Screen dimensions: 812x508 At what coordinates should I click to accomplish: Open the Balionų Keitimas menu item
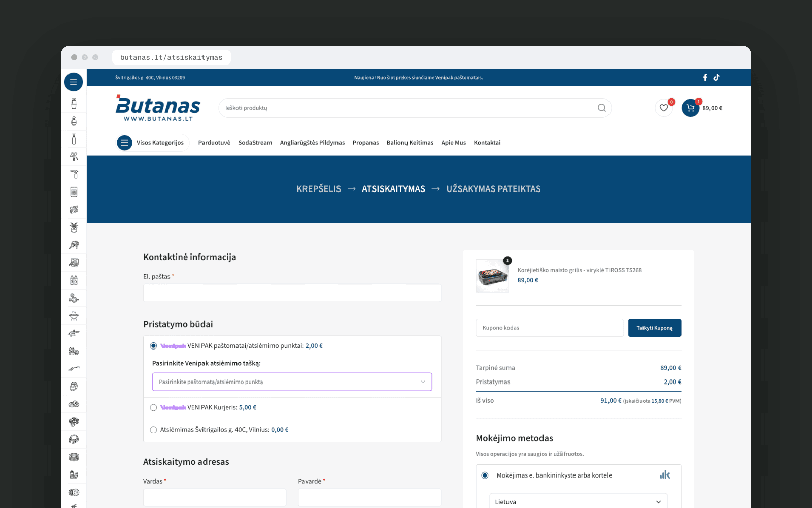point(410,143)
